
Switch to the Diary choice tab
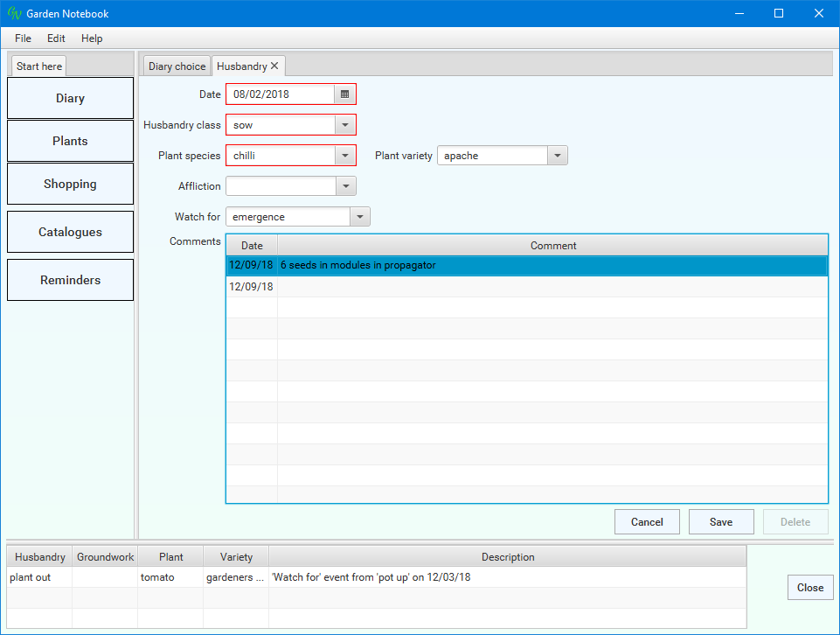[177, 66]
